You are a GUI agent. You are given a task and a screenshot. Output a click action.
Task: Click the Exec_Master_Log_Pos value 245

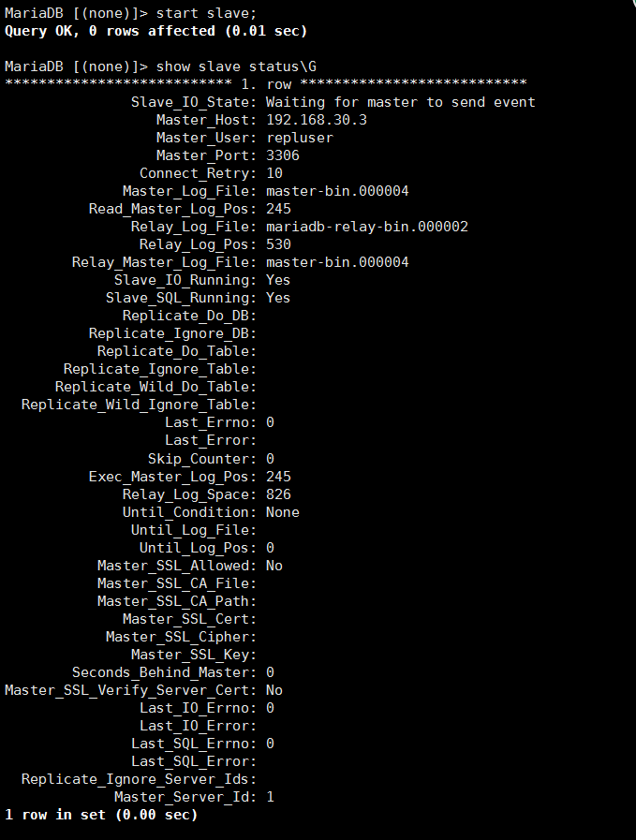[278, 477]
